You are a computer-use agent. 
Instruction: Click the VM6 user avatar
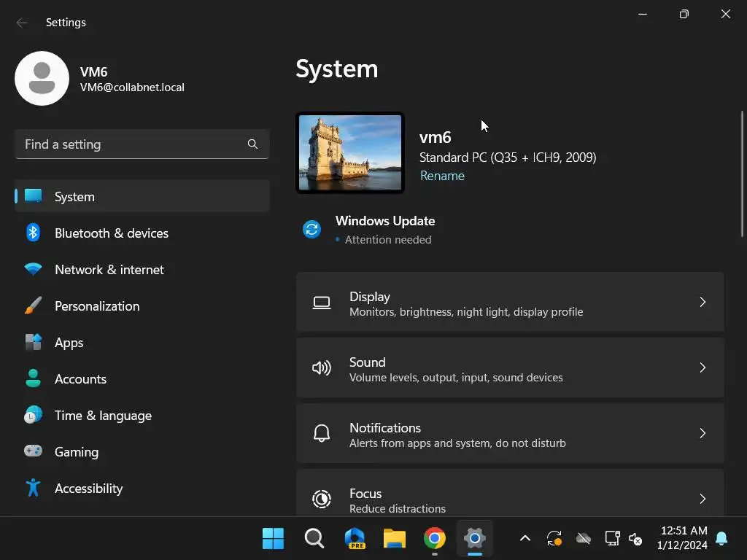click(x=42, y=79)
